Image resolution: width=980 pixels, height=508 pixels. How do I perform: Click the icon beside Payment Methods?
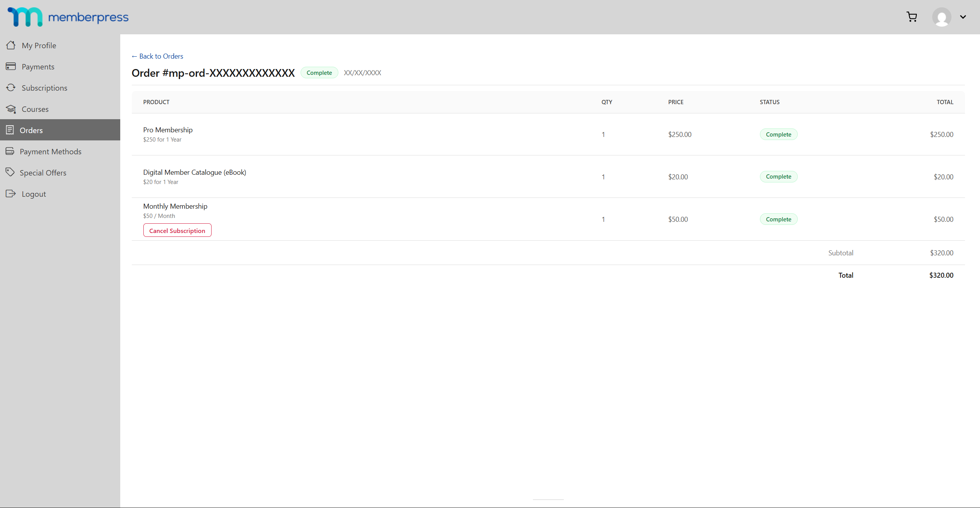(x=10, y=151)
